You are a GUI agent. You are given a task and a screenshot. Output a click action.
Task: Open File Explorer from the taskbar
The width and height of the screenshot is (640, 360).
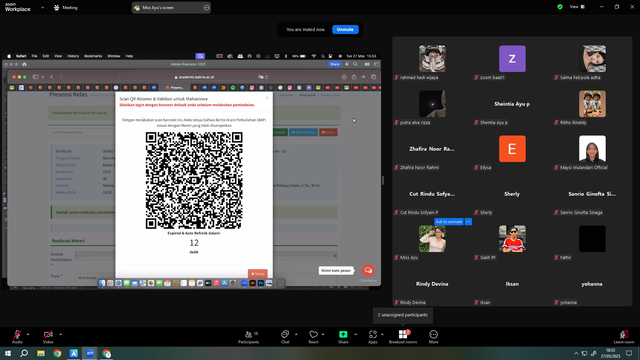pyautogui.click(x=41, y=353)
